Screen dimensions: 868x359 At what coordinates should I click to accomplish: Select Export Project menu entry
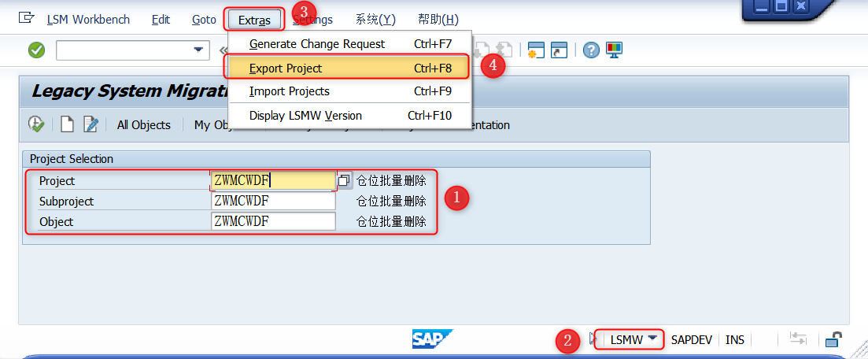[349, 68]
